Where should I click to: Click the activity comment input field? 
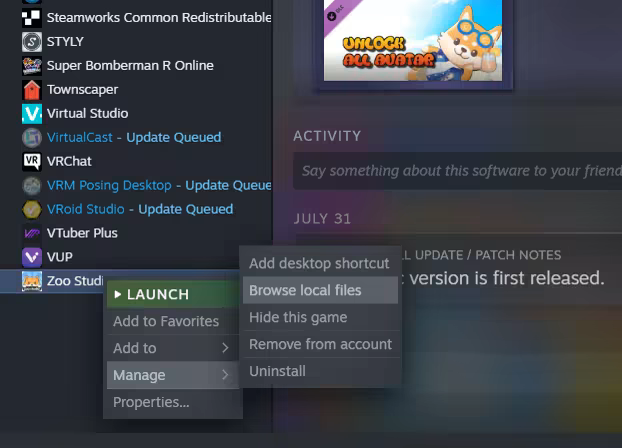click(458, 171)
